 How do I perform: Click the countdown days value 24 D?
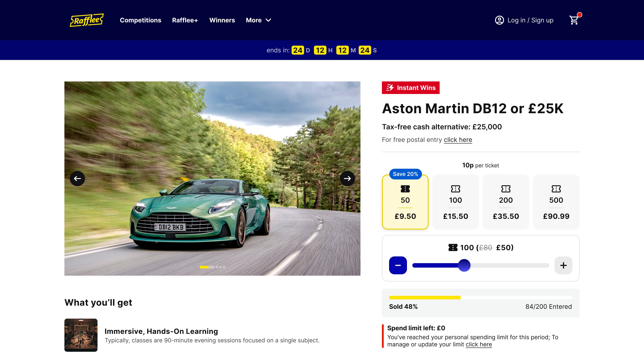tap(301, 50)
